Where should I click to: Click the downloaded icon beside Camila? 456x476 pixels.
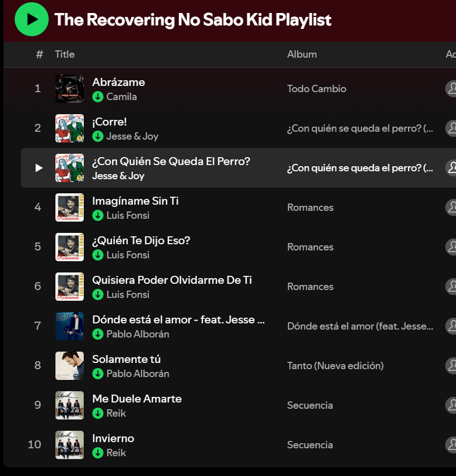(x=98, y=97)
